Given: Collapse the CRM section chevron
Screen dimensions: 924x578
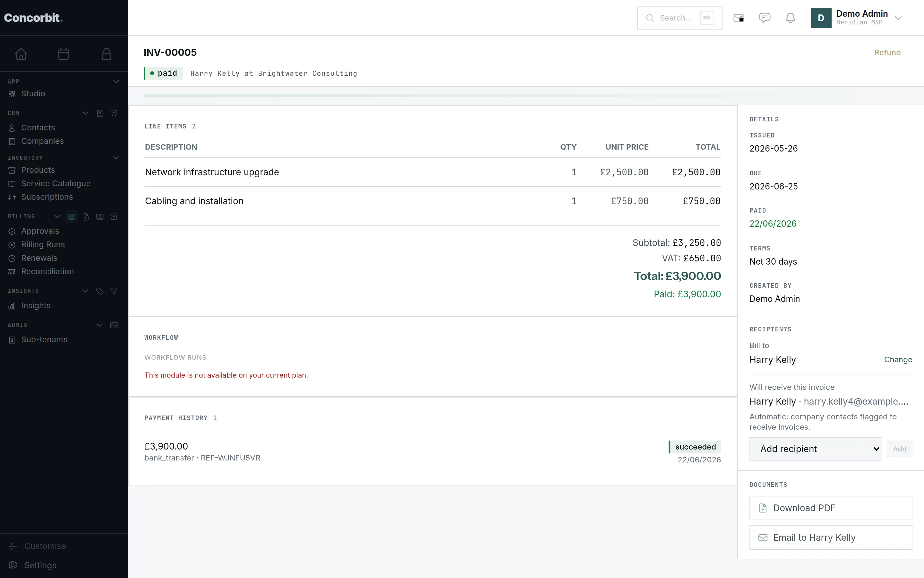Looking at the screenshot, I should click(x=86, y=113).
